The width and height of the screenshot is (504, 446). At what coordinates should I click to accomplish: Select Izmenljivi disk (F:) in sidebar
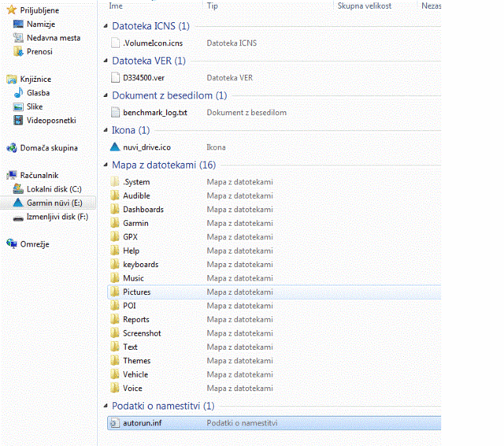57,217
